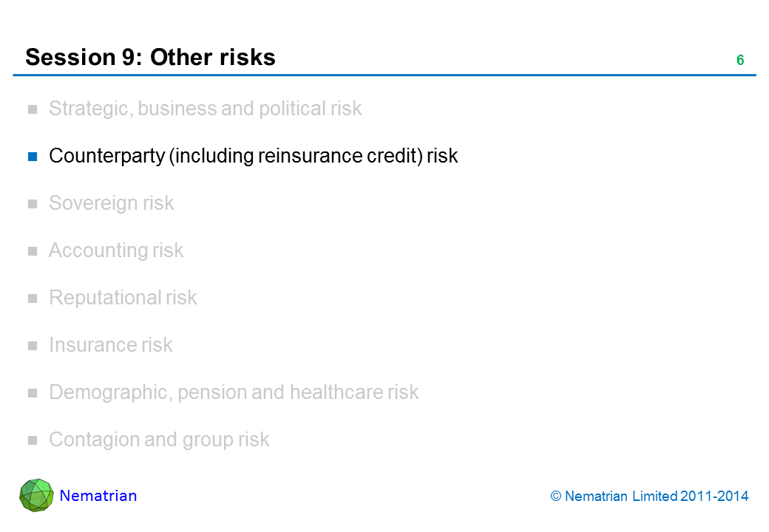Click the 'Session 9: Other risks' title

[x=150, y=57]
